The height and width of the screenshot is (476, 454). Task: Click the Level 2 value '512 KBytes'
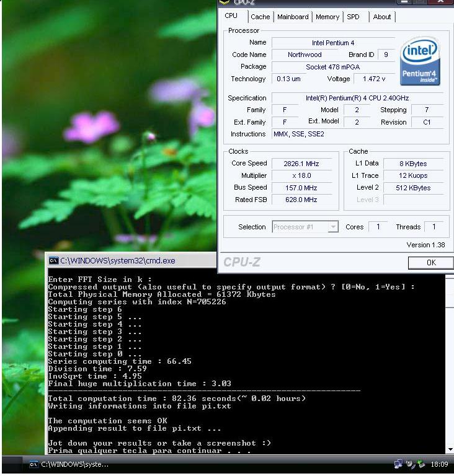click(413, 188)
